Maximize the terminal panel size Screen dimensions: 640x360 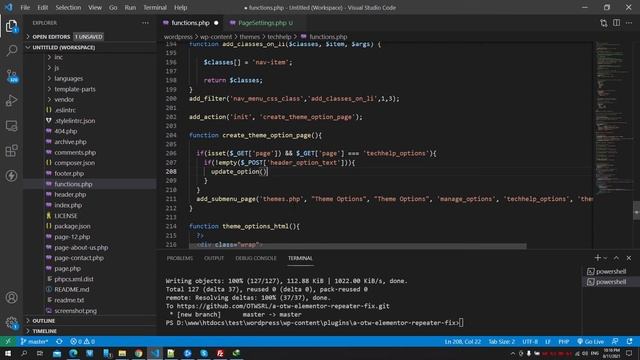pos(616,258)
